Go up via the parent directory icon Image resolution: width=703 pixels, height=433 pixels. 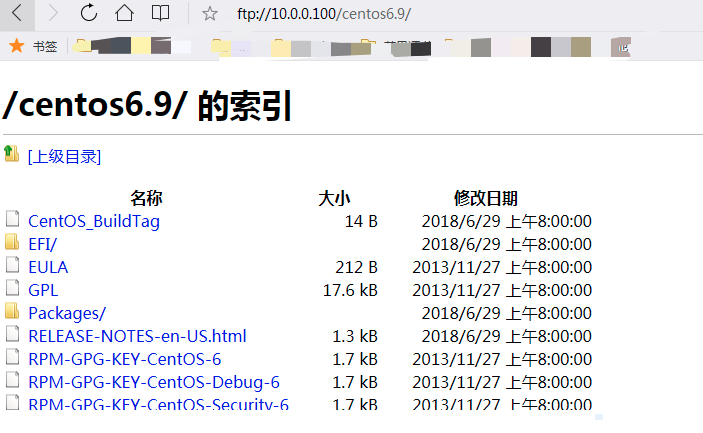12,154
